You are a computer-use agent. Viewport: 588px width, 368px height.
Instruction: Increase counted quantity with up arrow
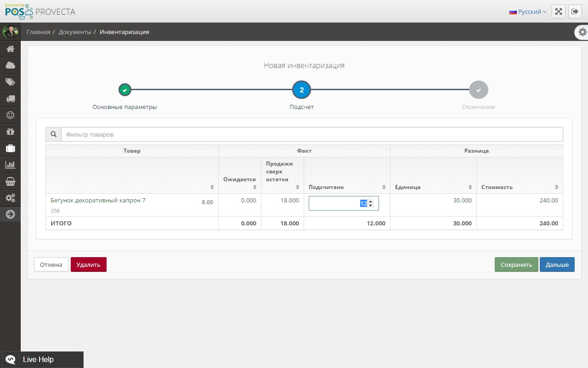371,201
